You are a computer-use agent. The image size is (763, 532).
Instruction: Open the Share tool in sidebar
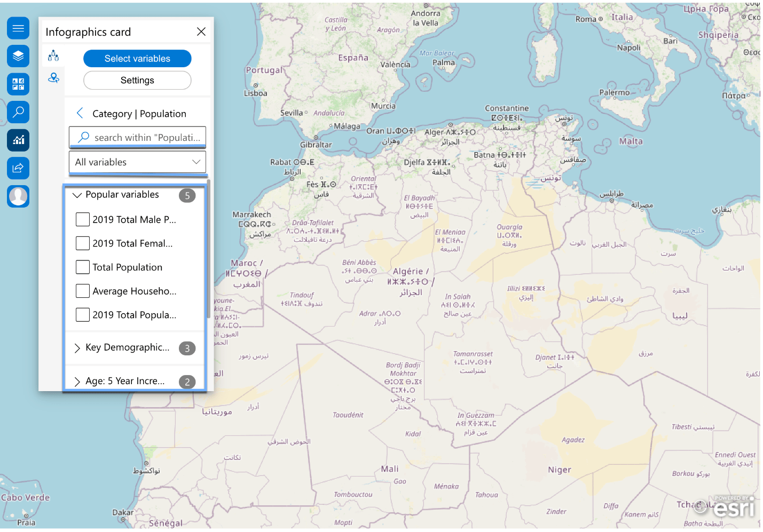pos(18,168)
